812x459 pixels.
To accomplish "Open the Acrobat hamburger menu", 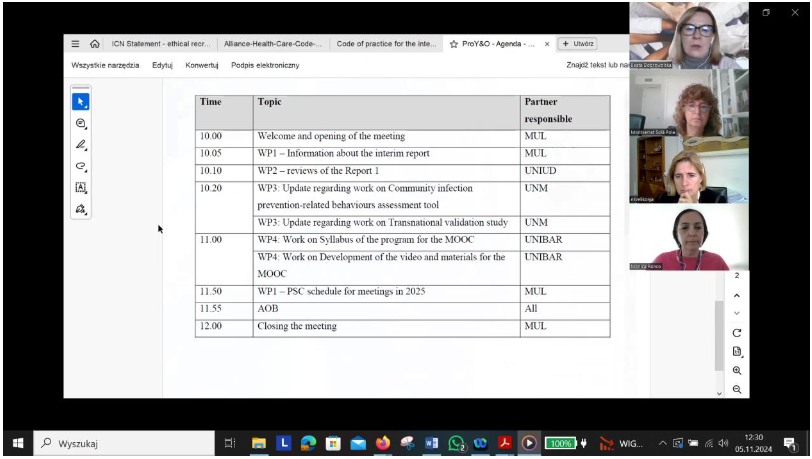I will point(75,44).
